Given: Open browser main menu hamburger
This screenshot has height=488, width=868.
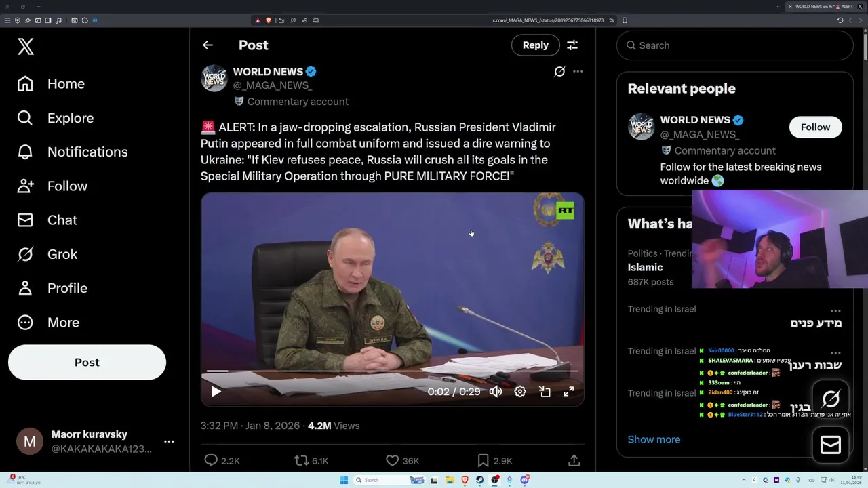Looking at the screenshot, I should click(x=7, y=20).
